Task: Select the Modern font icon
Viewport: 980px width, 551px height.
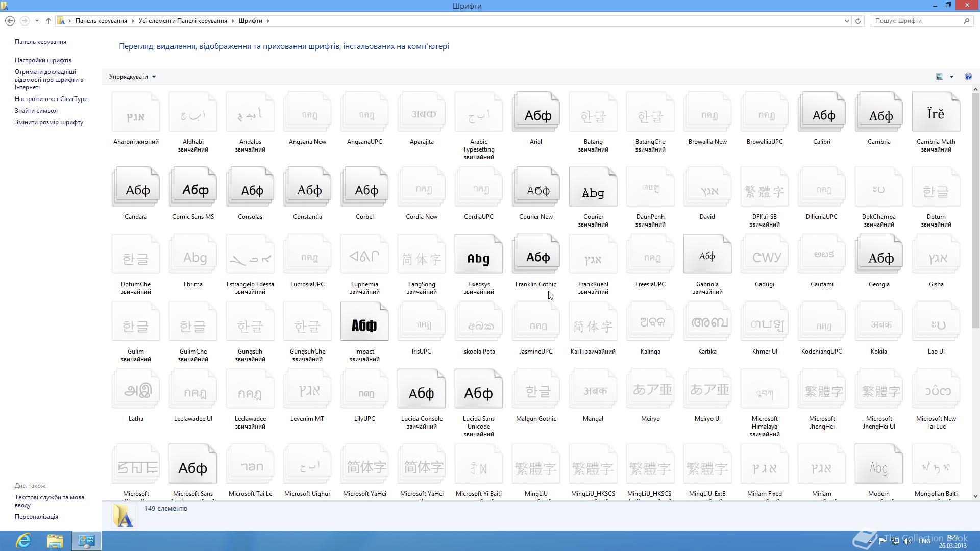Action: (879, 464)
